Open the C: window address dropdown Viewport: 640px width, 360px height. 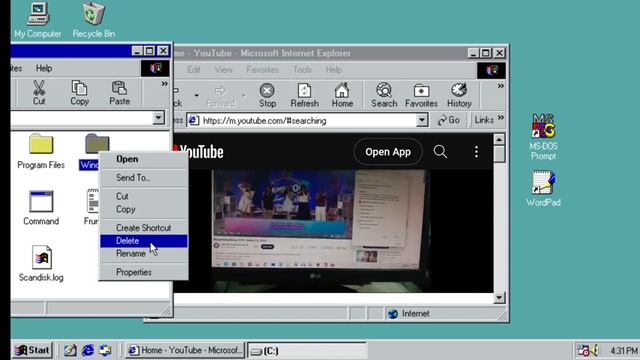tap(158, 118)
